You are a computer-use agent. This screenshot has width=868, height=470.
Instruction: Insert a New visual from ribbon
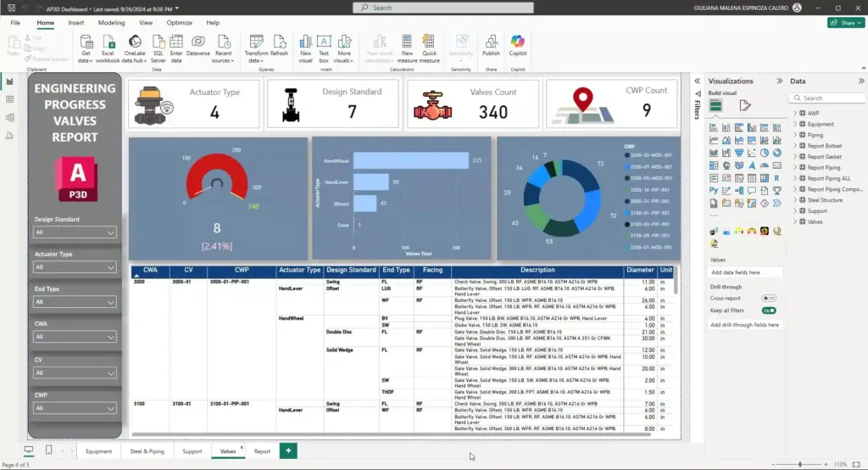(305, 48)
